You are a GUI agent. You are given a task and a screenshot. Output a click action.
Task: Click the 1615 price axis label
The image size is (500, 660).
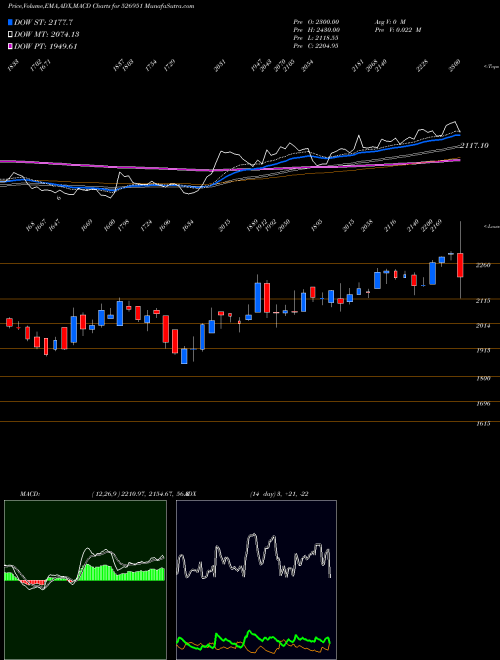483,424
